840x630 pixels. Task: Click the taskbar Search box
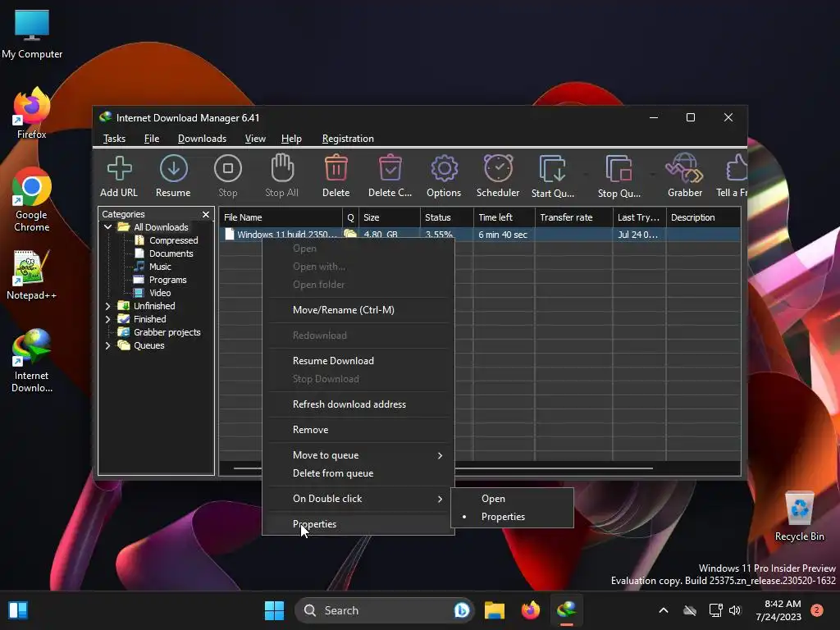pyautogui.click(x=384, y=610)
